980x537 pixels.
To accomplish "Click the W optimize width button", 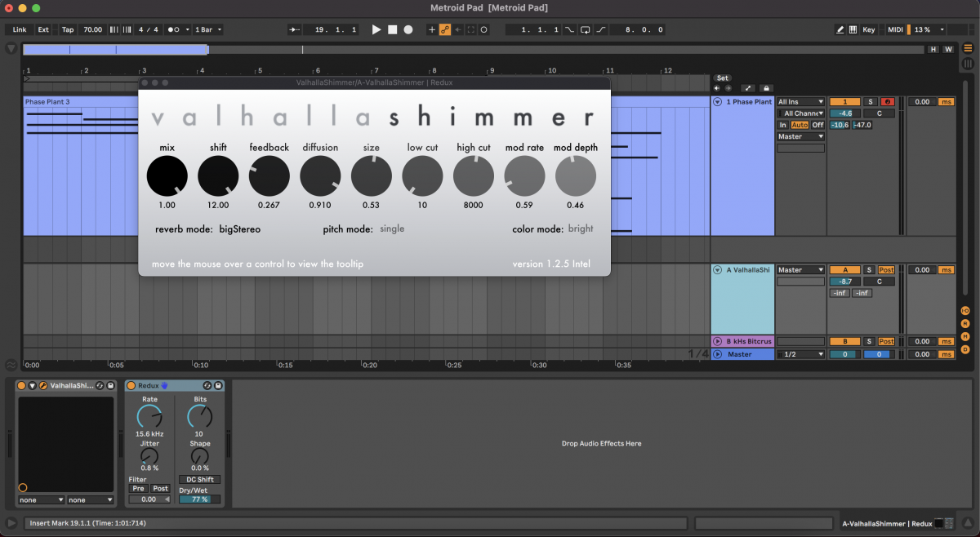I will tap(948, 49).
